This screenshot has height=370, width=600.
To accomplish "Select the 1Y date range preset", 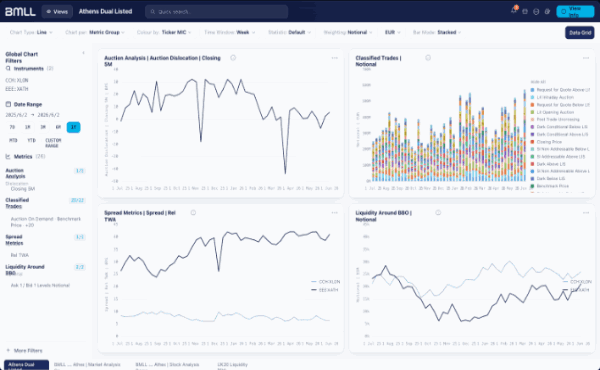I will tap(73, 127).
